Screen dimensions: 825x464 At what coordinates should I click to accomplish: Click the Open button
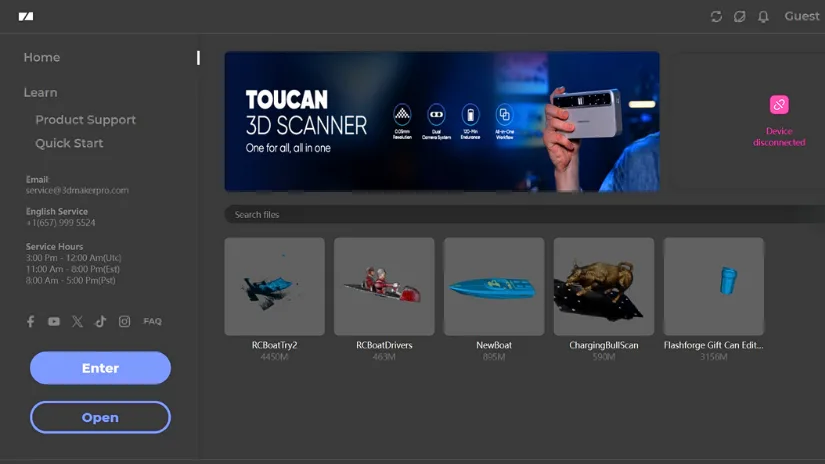(x=100, y=417)
